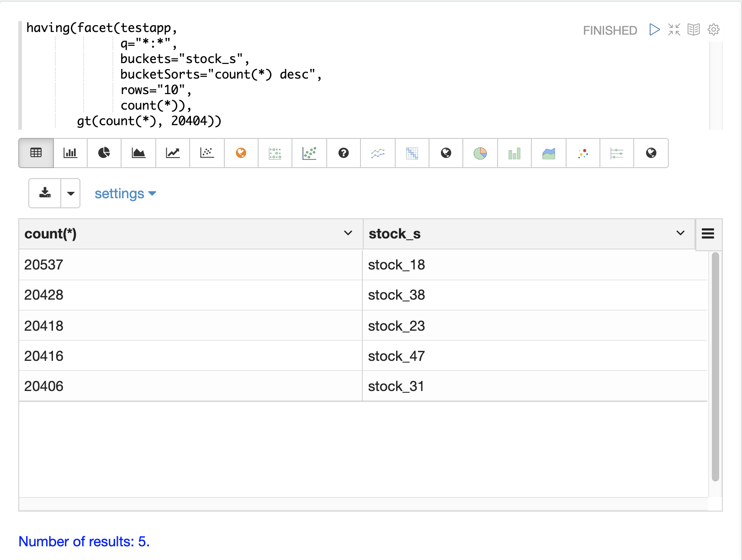The width and height of the screenshot is (742, 560).
Task: Open the table grid hamburger menu
Action: coord(708,234)
